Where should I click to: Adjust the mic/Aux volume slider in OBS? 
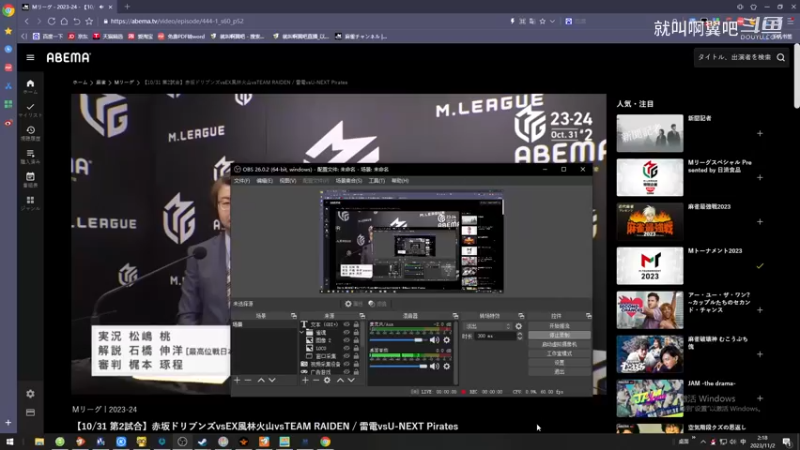398,340
